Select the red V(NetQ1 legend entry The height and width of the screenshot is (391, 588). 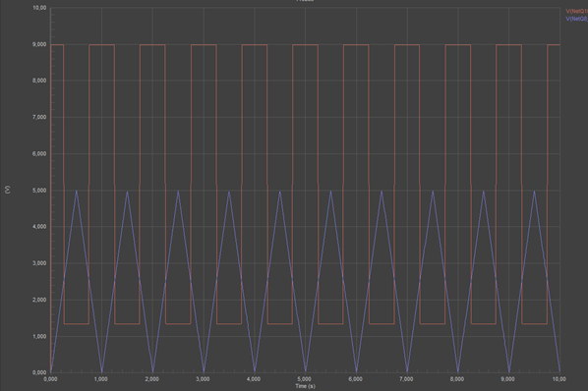coord(577,12)
